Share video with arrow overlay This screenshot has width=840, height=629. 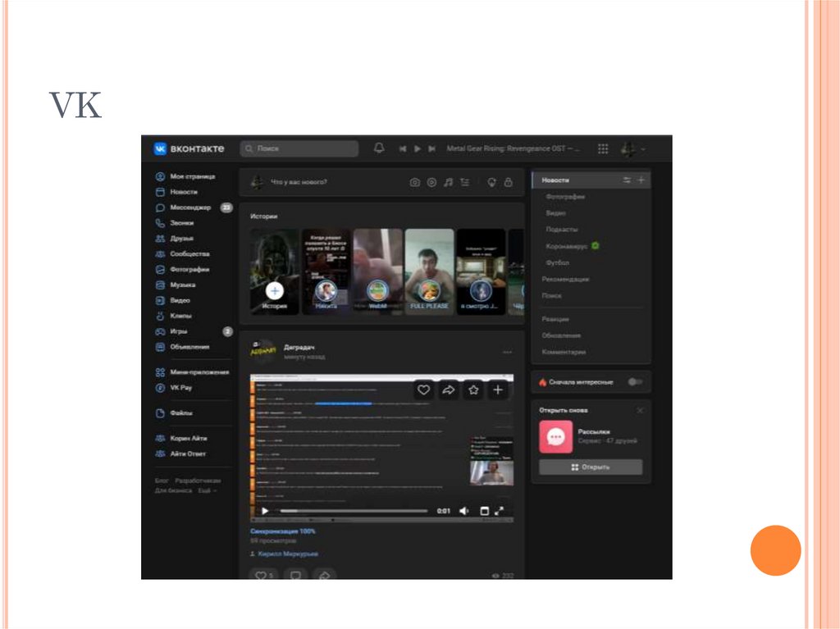click(x=448, y=390)
